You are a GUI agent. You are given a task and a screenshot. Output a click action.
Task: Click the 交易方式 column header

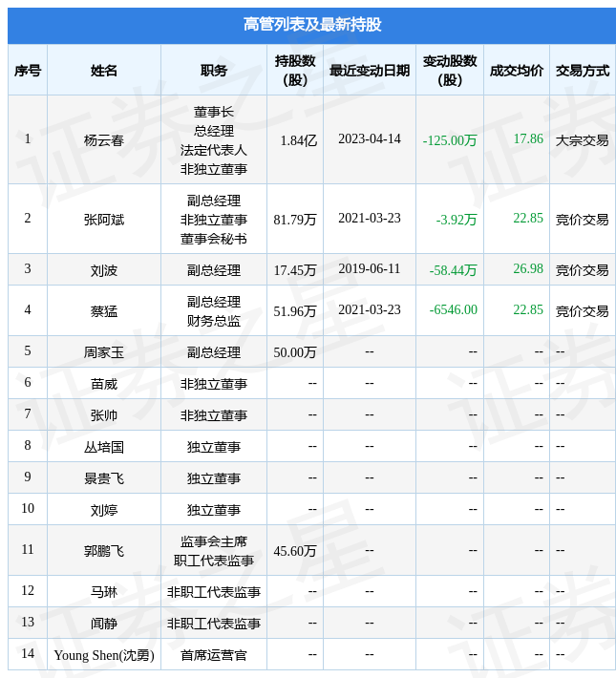(583, 71)
